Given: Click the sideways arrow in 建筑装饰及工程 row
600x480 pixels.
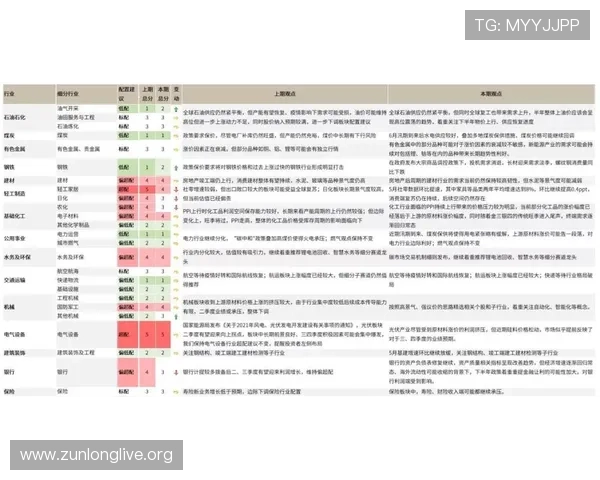Looking at the screenshot, I should click(x=176, y=353).
